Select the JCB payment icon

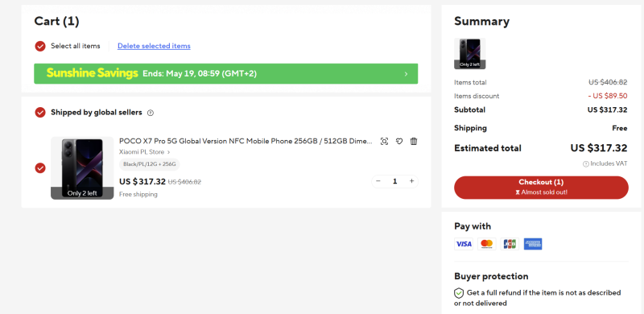510,244
